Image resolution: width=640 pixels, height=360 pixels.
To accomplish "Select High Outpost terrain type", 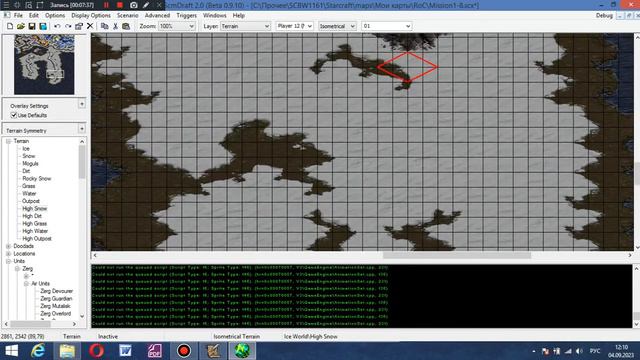I will click(37, 238).
